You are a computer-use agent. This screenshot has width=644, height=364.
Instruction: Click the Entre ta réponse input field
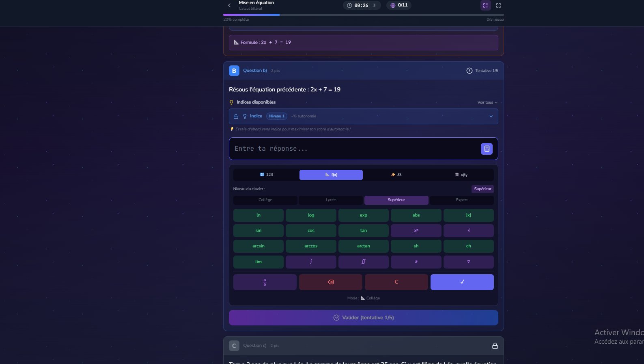(353, 149)
